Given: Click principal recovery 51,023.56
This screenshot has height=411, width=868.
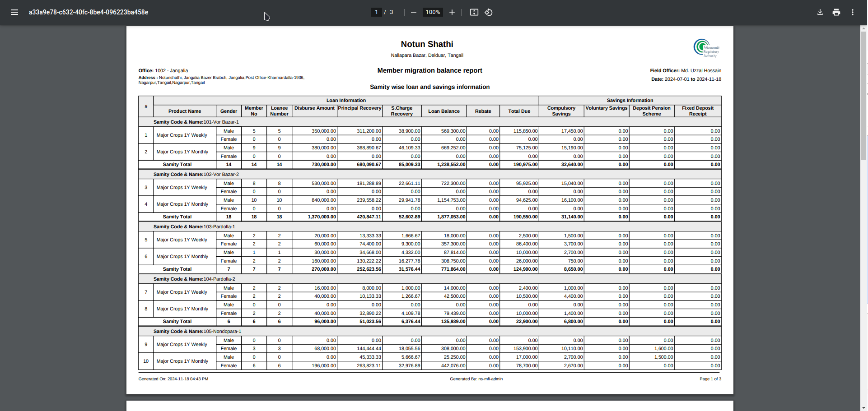Looking at the screenshot, I should pos(370,321).
